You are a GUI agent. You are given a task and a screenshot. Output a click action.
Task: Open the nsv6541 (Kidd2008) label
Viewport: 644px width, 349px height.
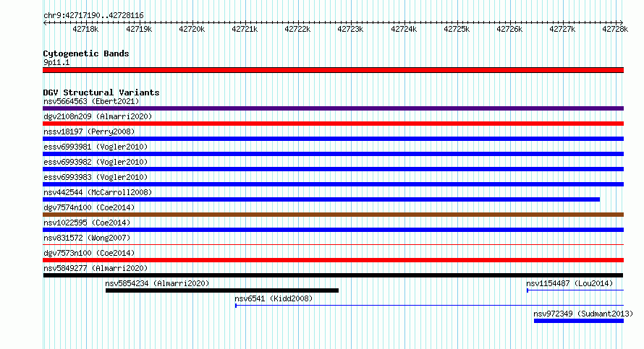[x=274, y=298]
